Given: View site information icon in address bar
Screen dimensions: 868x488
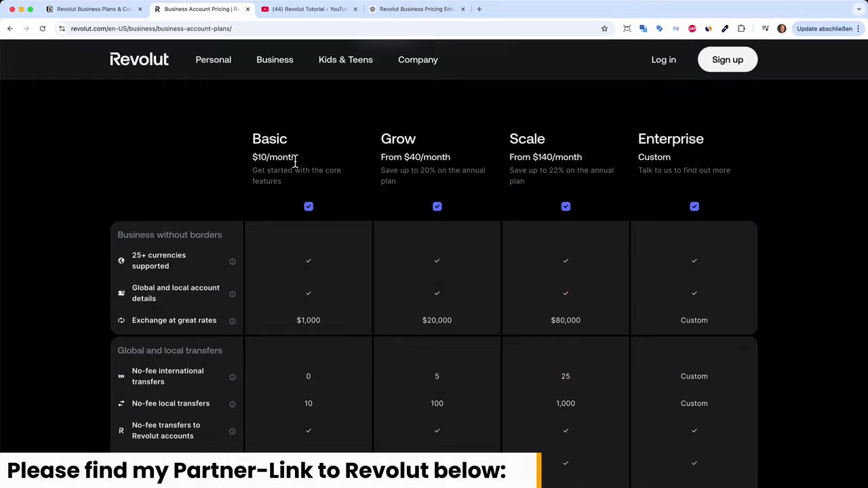Looking at the screenshot, I should (x=62, y=28).
